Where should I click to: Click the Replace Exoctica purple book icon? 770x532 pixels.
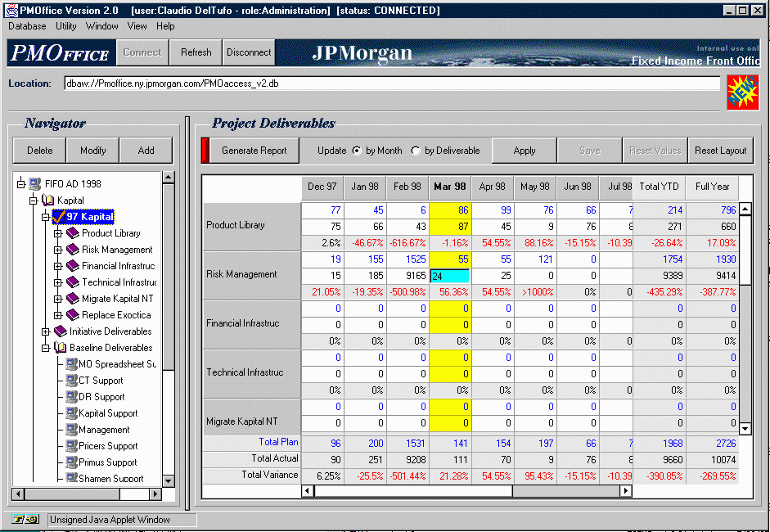point(72,315)
